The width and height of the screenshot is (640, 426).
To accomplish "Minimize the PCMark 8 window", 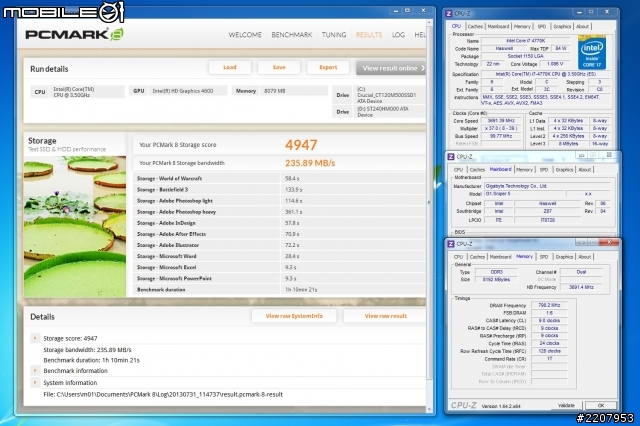I will point(396,11).
